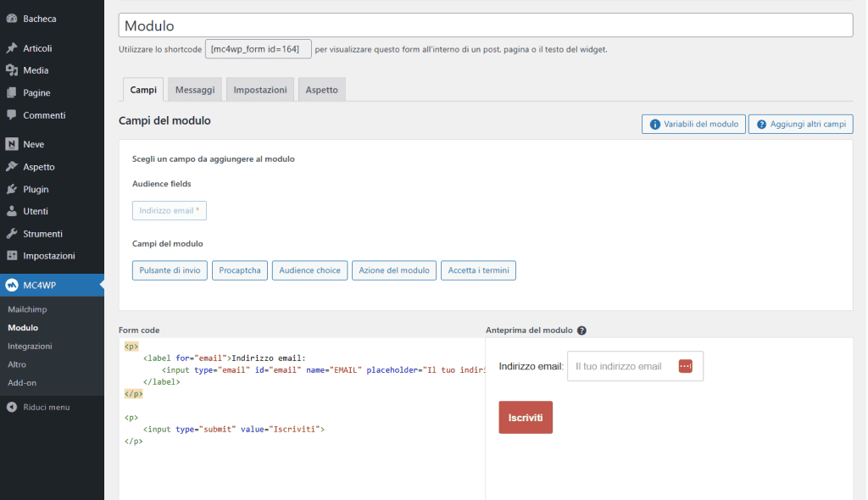Viewport: 868px width, 500px height.
Task: Click the mc4wp_form shortcode field
Action: tap(258, 48)
